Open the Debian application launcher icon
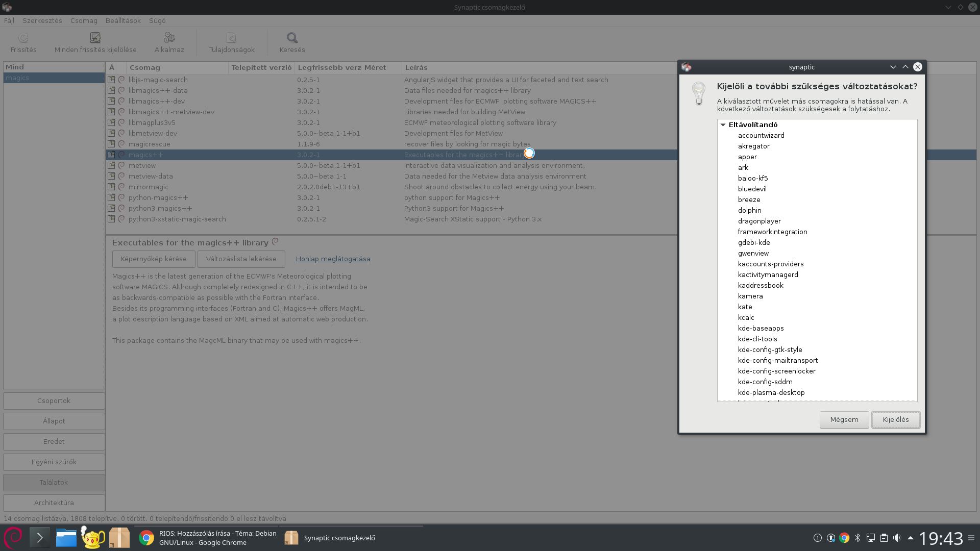The width and height of the screenshot is (980, 551). coord(13,537)
